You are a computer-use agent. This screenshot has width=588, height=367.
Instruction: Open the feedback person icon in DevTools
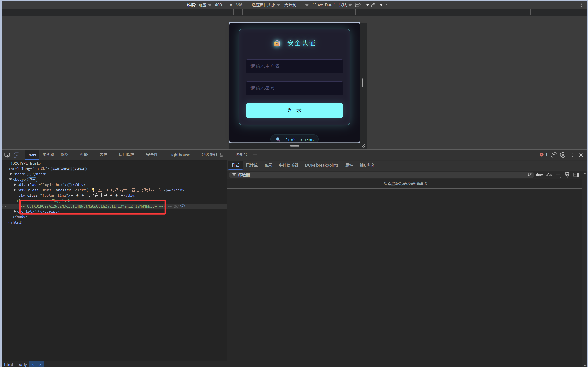554,155
